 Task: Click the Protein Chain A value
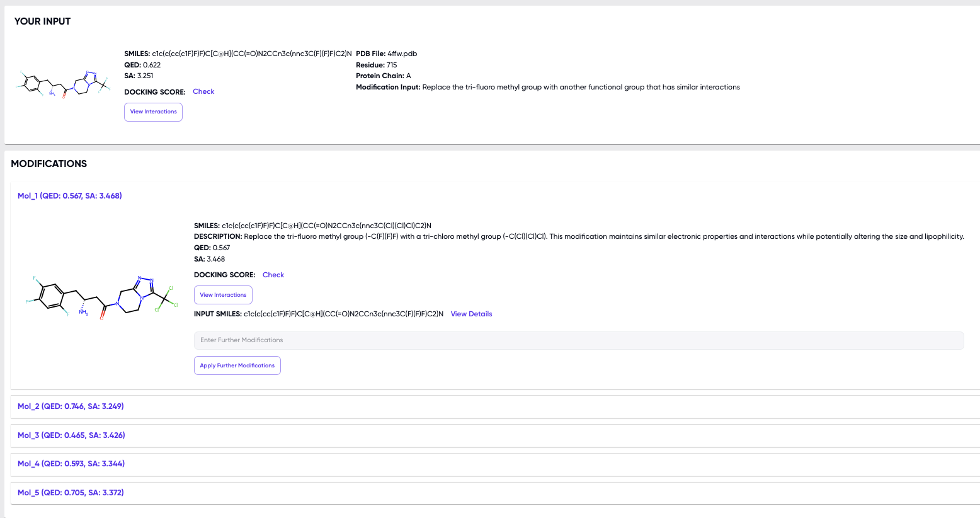[408, 76]
